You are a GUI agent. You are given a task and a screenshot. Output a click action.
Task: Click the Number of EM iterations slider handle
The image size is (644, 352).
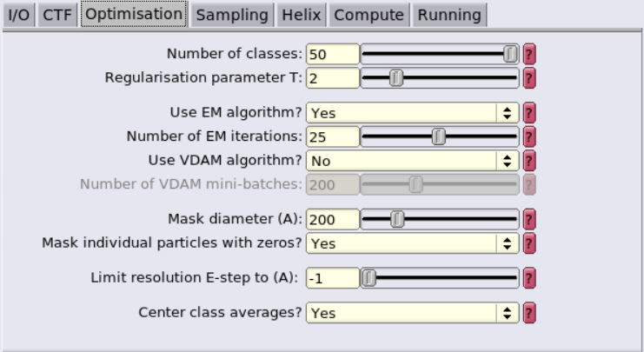(439, 136)
